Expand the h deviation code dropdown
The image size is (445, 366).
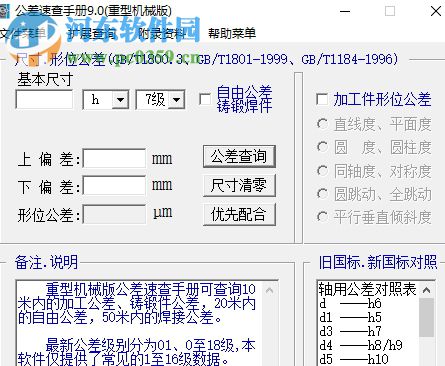(x=120, y=100)
